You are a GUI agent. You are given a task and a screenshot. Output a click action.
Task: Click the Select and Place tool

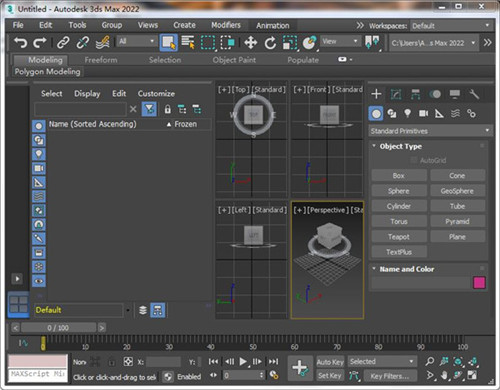point(310,43)
